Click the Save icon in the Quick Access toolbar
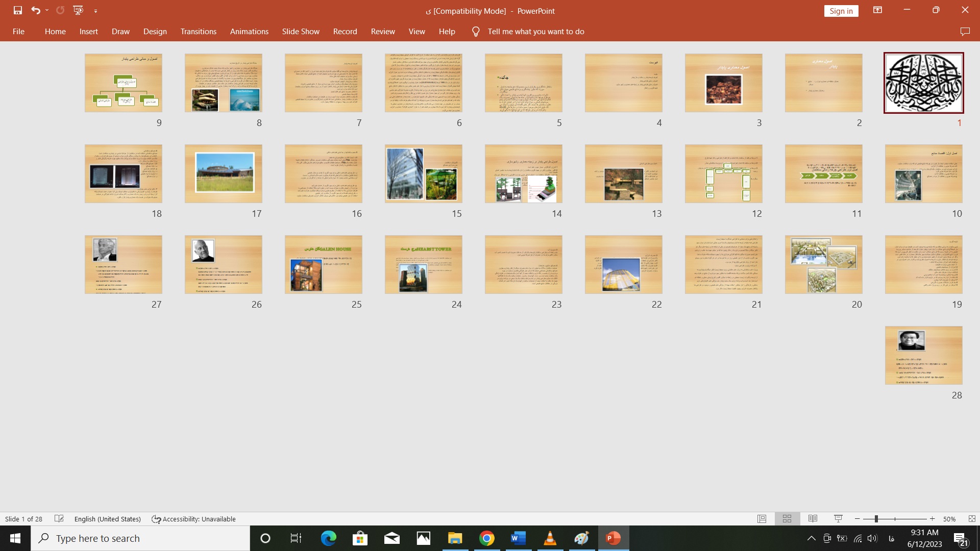Screen dimensions: 980x551 (x=17, y=10)
